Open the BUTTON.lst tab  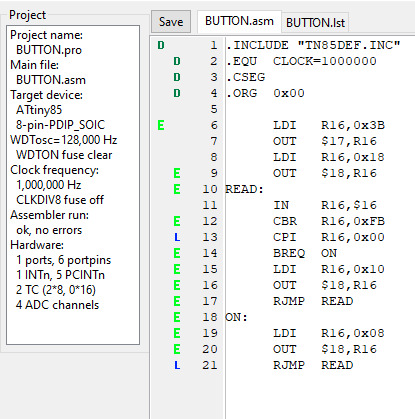click(315, 23)
